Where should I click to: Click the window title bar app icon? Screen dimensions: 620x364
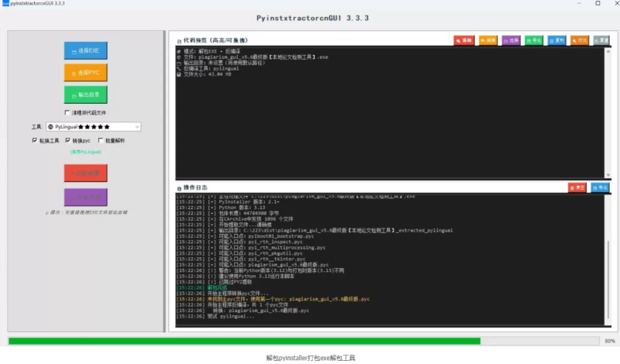(x=5, y=3)
